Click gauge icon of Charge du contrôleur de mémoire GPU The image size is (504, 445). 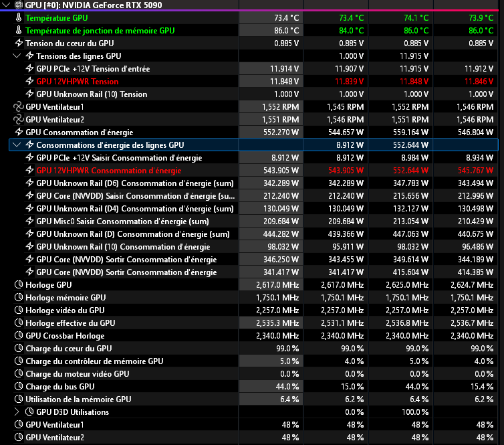click(x=19, y=361)
